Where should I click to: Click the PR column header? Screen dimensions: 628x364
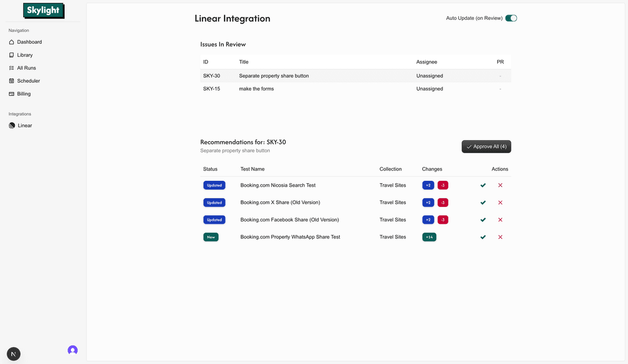[500, 62]
